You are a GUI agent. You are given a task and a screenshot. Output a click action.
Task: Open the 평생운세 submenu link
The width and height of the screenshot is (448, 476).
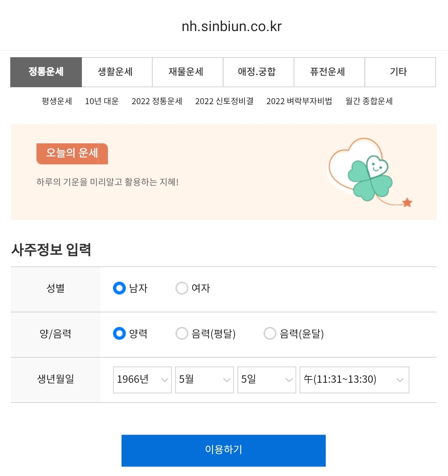tap(57, 101)
